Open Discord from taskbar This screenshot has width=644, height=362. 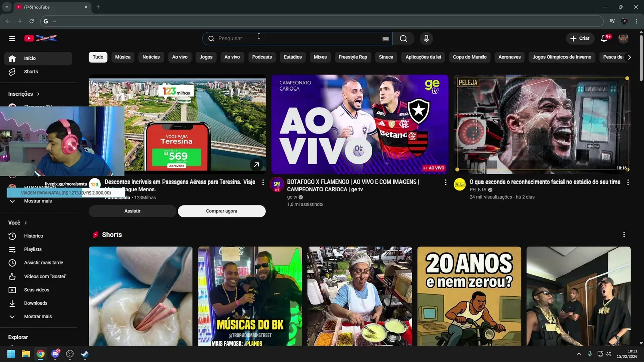pyautogui.click(x=55, y=354)
